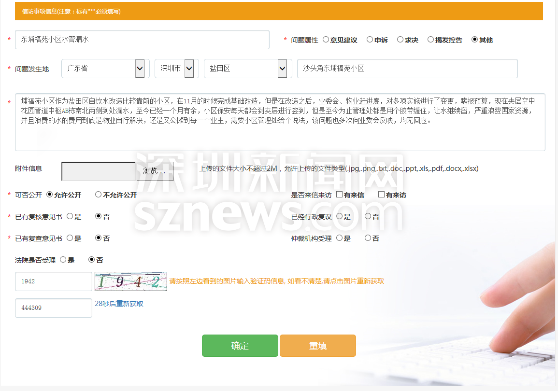Viewport: 558px width, 392px height.
Task: Click the 浏览 file browse button
Action: (154, 171)
